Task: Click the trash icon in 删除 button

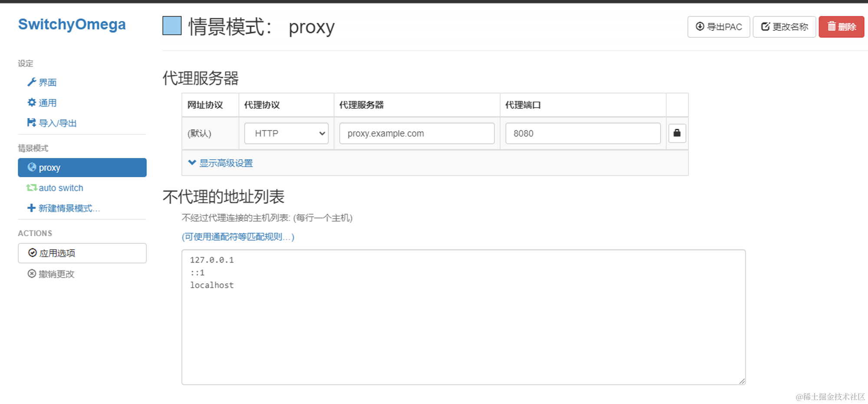Action: pos(832,26)
